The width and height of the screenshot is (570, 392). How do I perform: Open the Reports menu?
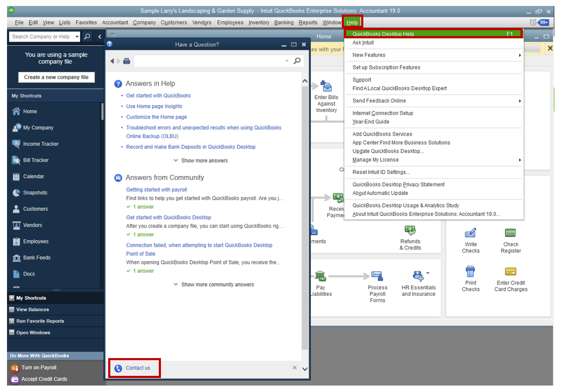[308, 23]
